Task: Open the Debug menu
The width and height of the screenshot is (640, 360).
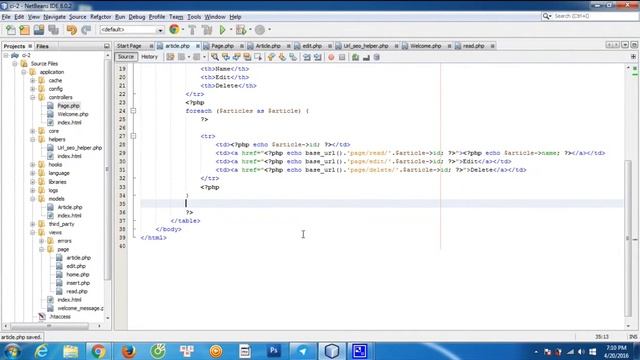Action: tap(137, 17)
